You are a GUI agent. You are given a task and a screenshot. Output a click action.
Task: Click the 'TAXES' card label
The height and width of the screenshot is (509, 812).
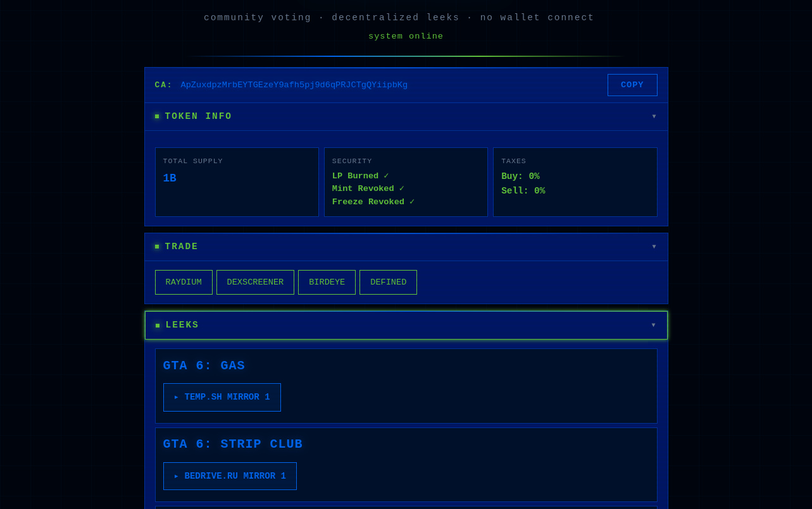(x=514, y=161)
